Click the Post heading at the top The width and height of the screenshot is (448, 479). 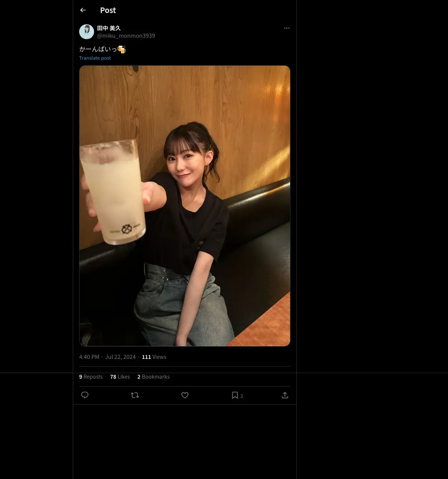coord(108,10)
